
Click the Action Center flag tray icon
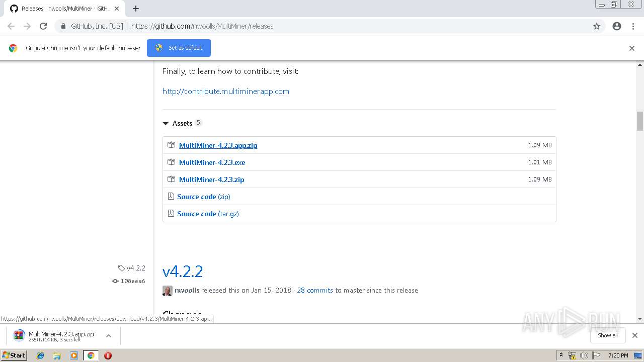coord(595,355)
